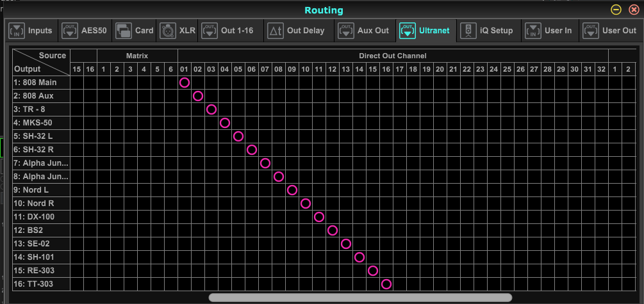Select the Ultranet tab
This screenshot has height=304, width=644.
[x=426, y=31]
